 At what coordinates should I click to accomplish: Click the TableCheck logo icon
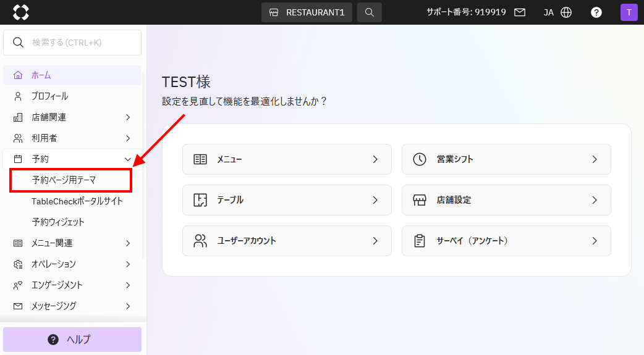(20, 12)
